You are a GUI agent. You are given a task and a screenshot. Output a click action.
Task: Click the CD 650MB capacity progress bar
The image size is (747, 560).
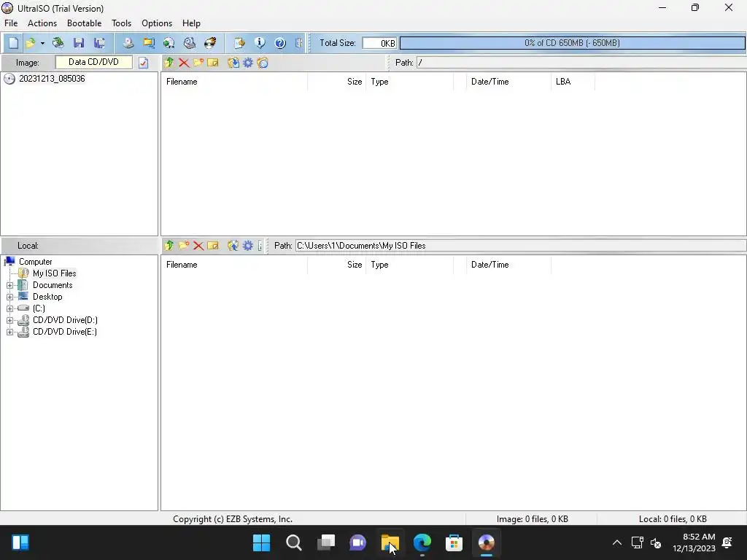pyautogui.click(x=572, y=43)
